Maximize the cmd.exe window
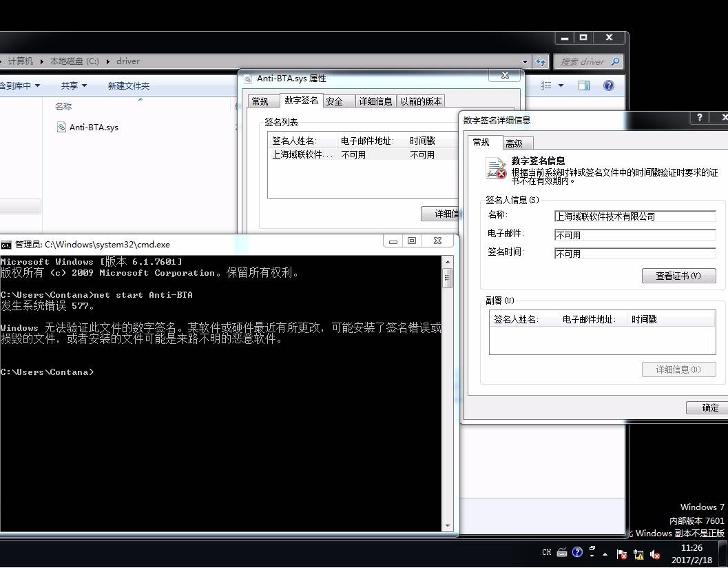The image size is (728, 568). [412, 241]
